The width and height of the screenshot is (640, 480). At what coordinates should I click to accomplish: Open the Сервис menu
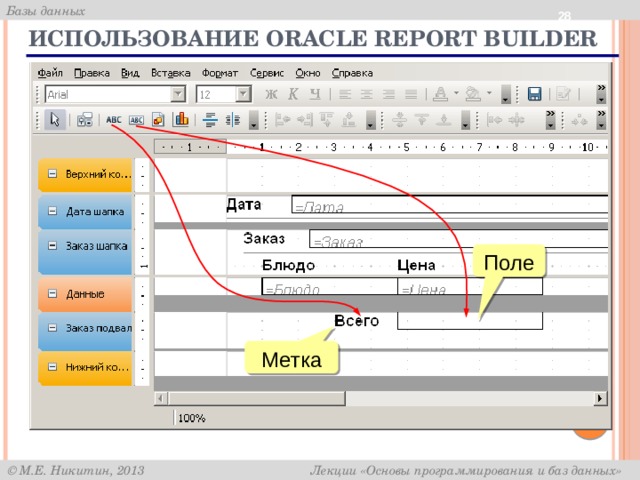tap(267, 73)
